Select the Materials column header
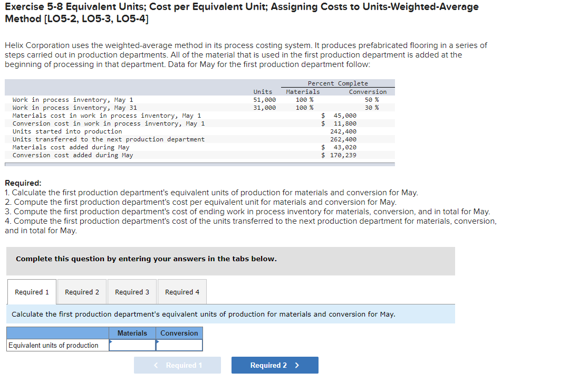This screenshot has height=391, width=588. tap(132, 333)
